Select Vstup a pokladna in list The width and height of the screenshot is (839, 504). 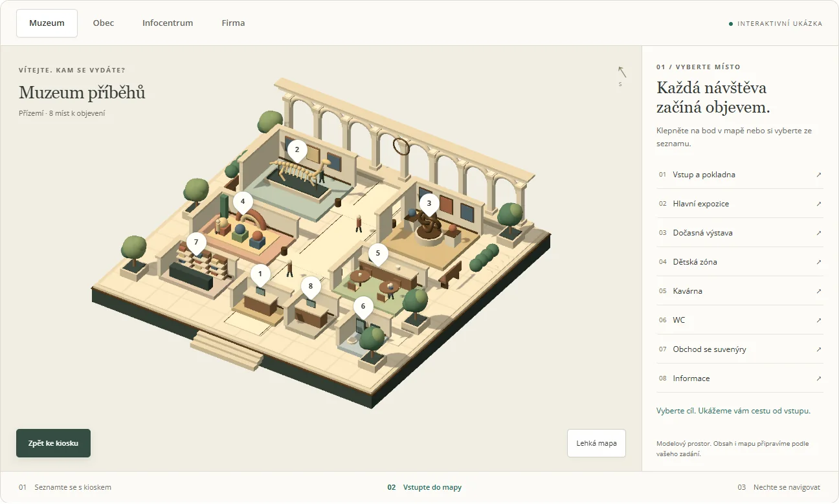click(739, 175)
